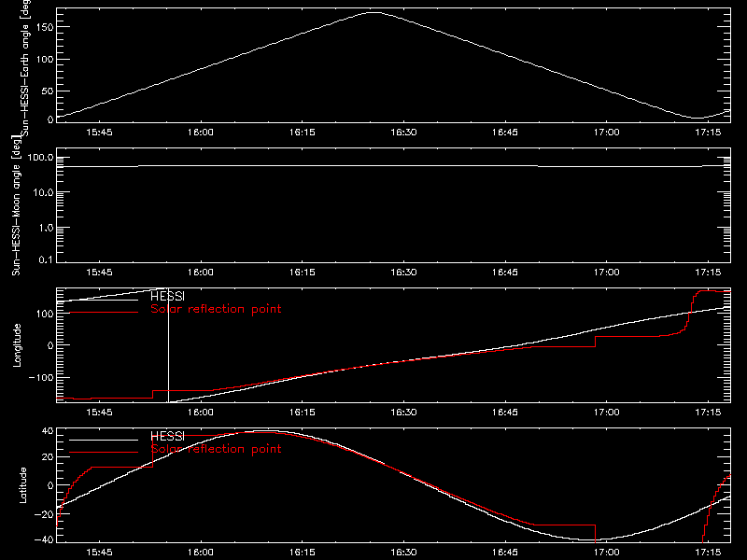Click the Sun-HESSI-Moon angle [deg] axis label
Screen dimensions: 747x560
[x=16, y=205]
